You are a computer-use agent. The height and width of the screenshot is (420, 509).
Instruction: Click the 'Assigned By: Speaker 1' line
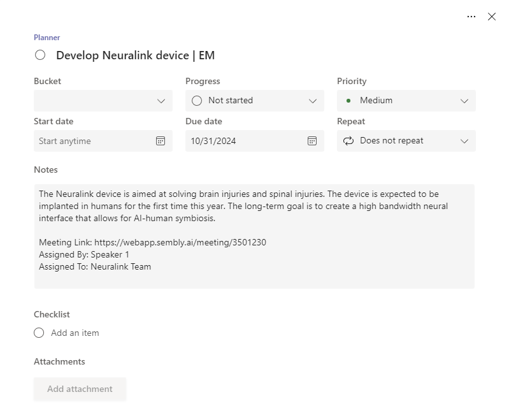coord(84,254)
